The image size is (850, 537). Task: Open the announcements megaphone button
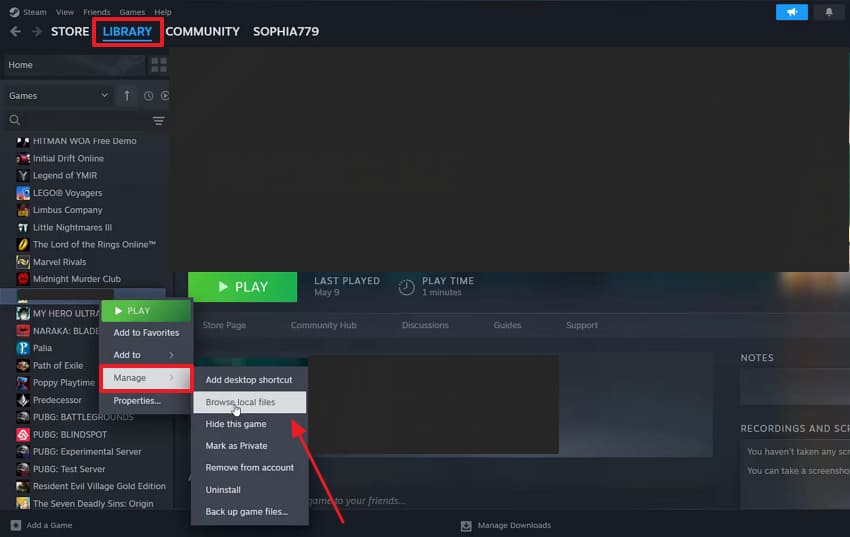791,12
